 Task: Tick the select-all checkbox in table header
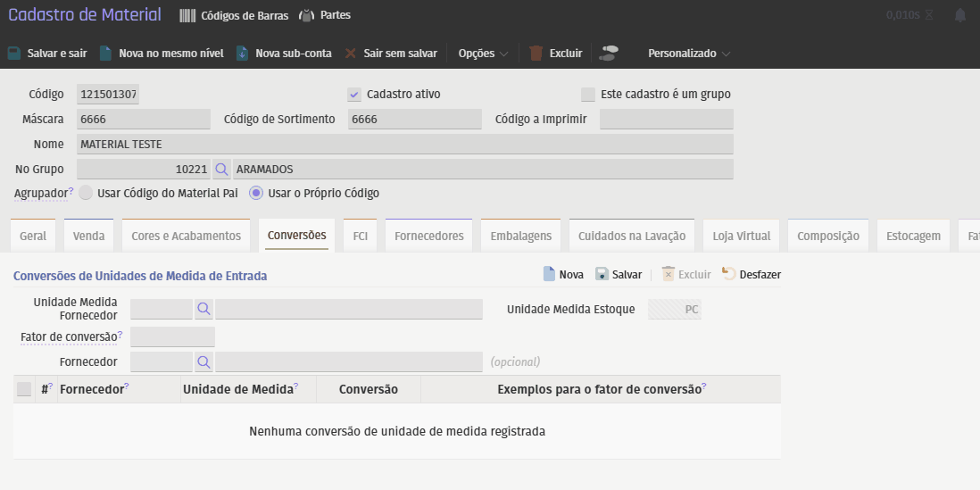point(24,389)
